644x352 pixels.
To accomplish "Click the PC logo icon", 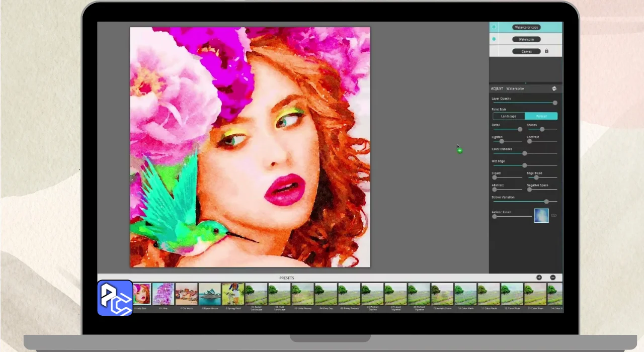I will 115,298.
